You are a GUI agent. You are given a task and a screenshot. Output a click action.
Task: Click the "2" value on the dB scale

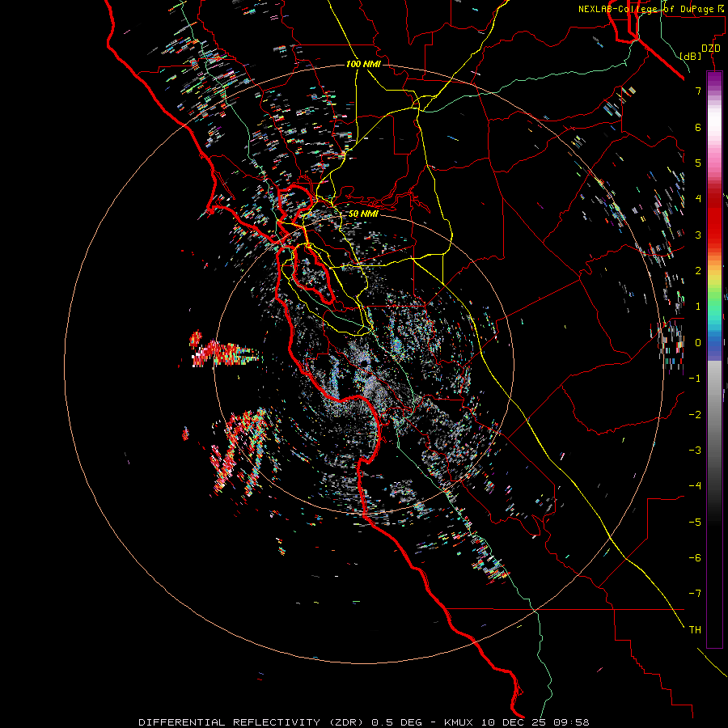pyautogui.click(x=698, y=271)
